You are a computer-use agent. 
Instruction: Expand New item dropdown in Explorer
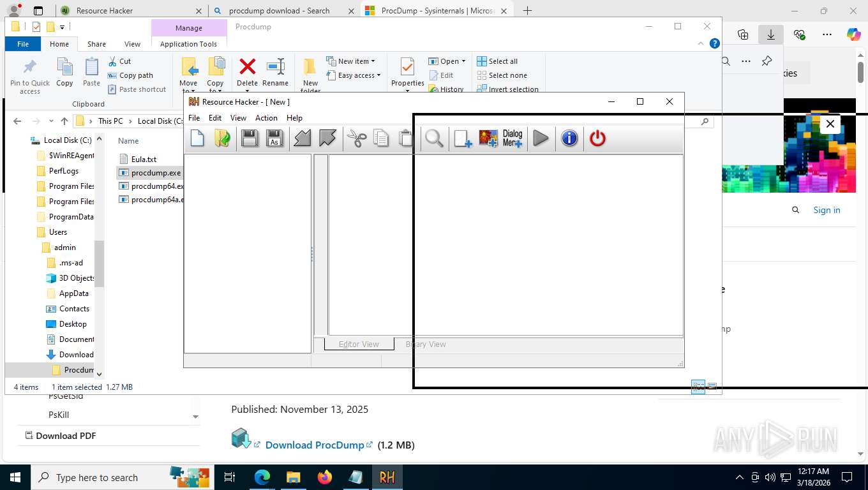351,61
